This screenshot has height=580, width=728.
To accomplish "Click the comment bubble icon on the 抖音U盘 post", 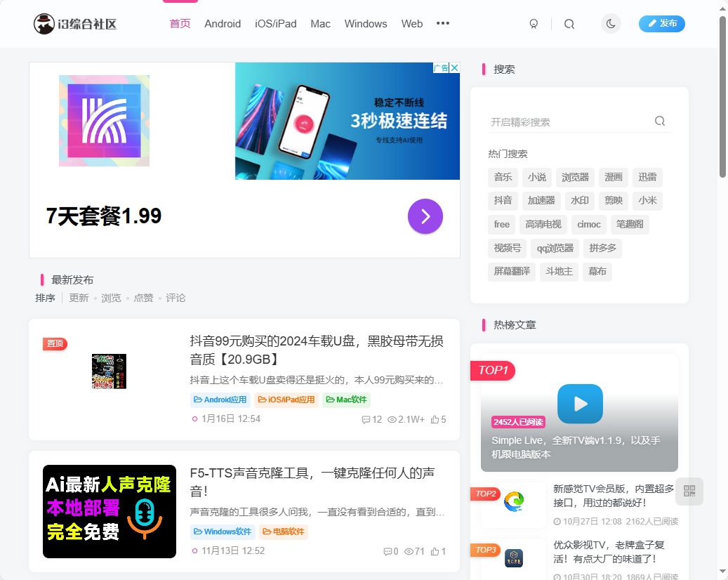I will click(366, 419).
